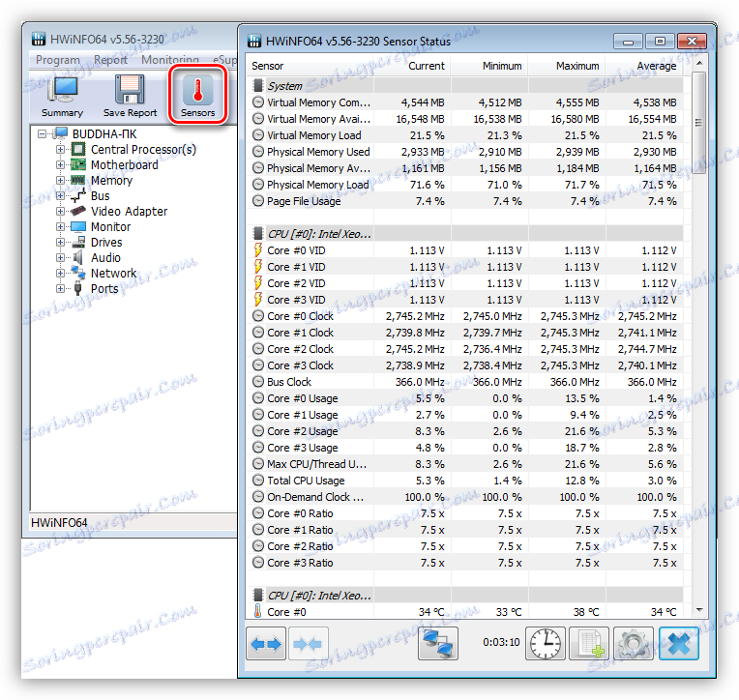Reset the sensor clock timer icon

[546, 643]
